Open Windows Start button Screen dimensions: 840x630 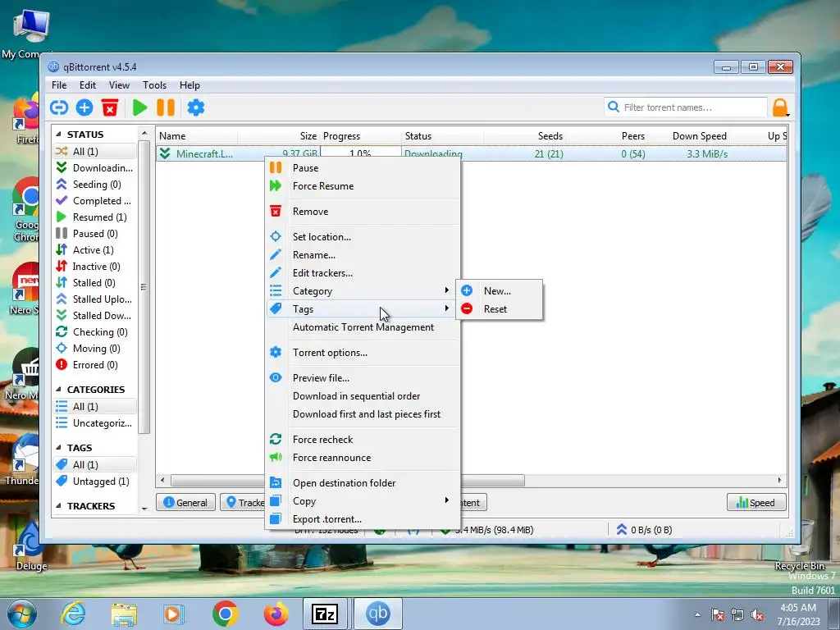tap(21, 614)
